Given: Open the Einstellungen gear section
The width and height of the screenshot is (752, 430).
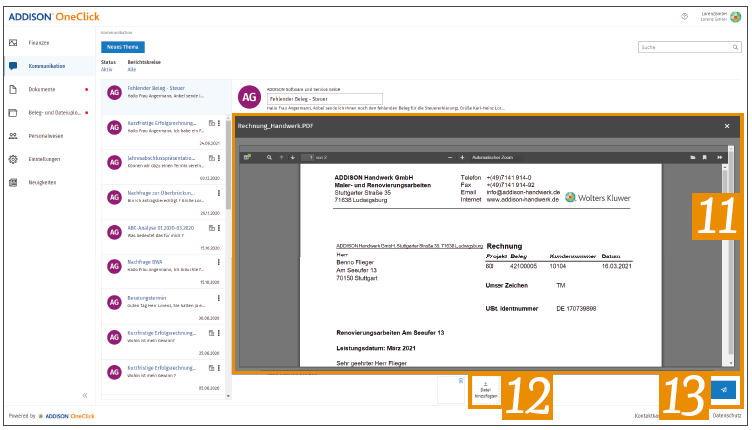Looking at the screenshot, I should pyautogui.click(x=44, y=159).
